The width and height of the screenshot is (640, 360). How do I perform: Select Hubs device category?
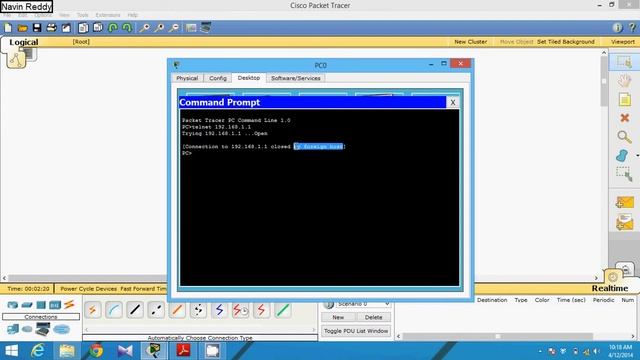(x=41, y=305)
